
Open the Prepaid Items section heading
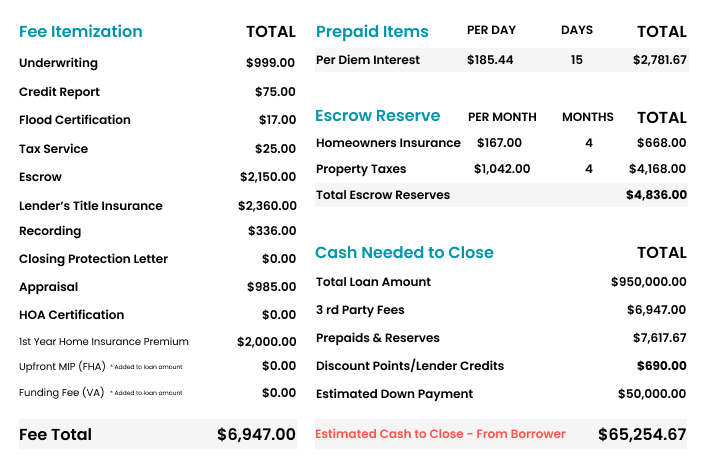click(x=372, y=31)
